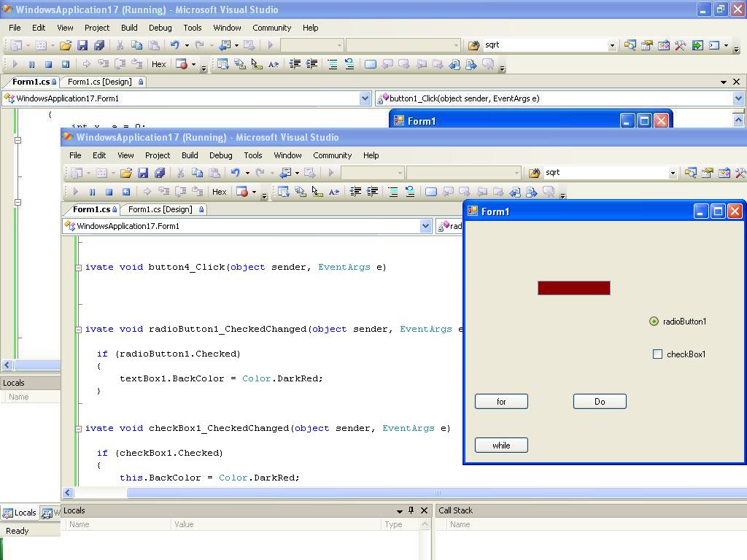Switch to Form1.cs [Design] tab in back window
This screenshot has height=560, width=747.
click(104, 82)
